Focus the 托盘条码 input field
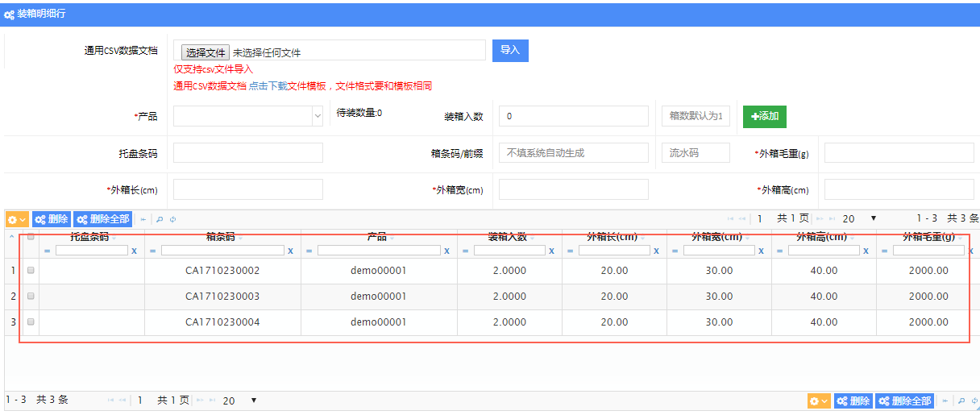This screenshot has width=980, height=415. coord(248,152)
